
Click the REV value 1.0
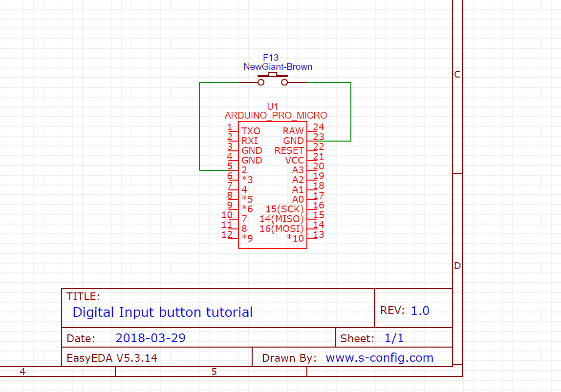pyautogui.click(x=420, y=310)
